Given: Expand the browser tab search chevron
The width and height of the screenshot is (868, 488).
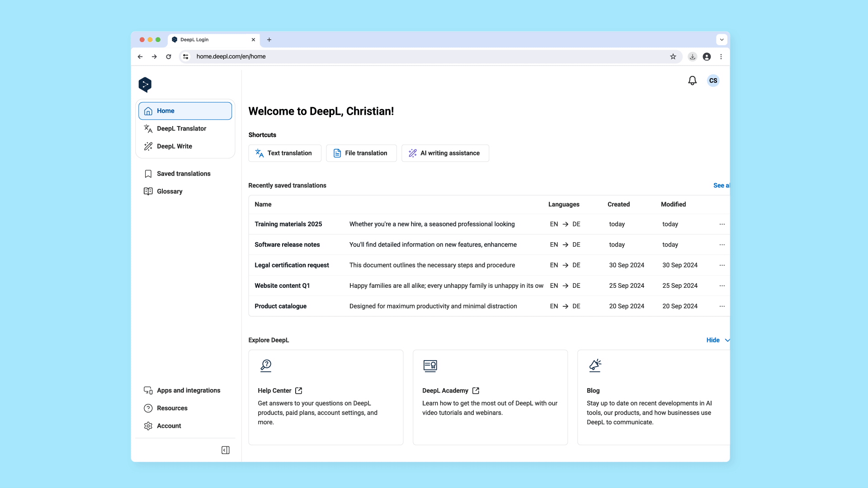Looking at the screenshot, I should 722,40.
